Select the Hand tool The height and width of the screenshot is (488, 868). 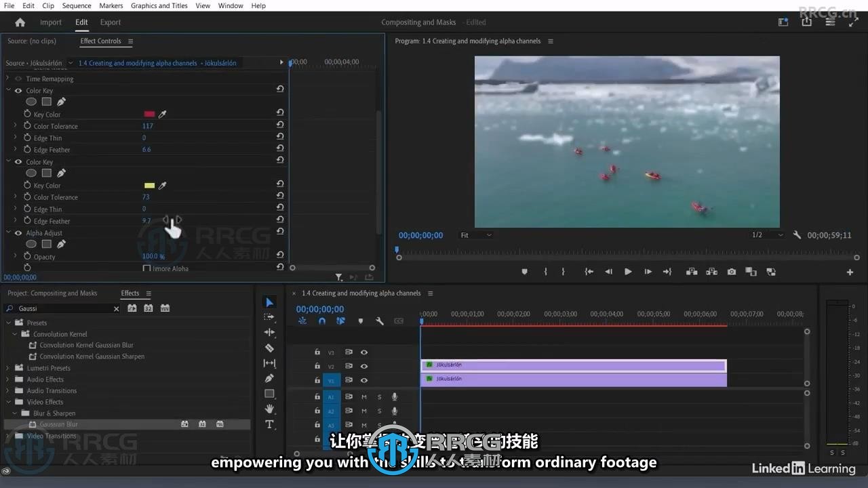click(x=269, y=409)
